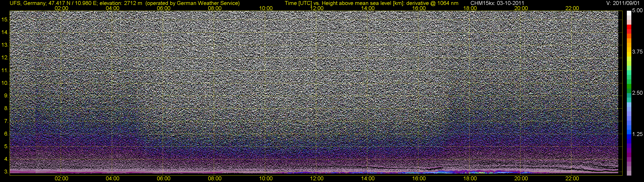Click the '08:00' label on the lower time axis
Viewport: 644px width, 182px height.
point(215,179)
